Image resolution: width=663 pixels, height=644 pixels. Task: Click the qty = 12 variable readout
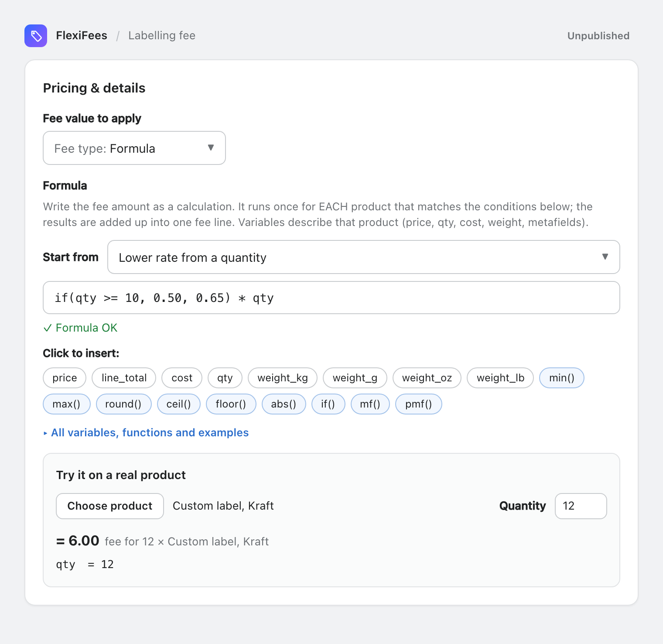pos(85,565)
